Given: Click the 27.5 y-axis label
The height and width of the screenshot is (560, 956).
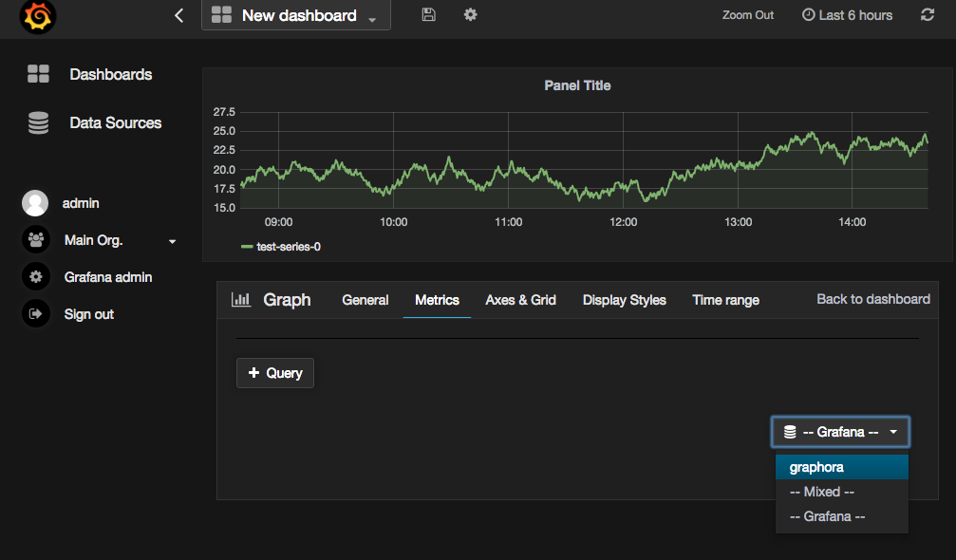Looking at the screenshot, I should coord(224,112).
